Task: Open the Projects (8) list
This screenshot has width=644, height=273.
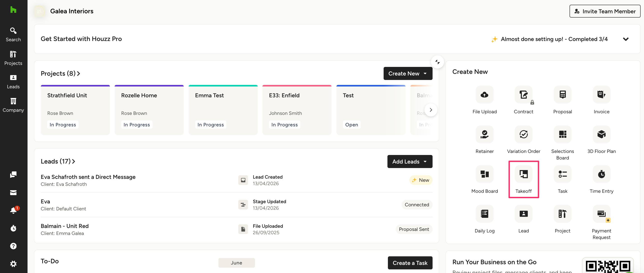Action: click(60, 73)
